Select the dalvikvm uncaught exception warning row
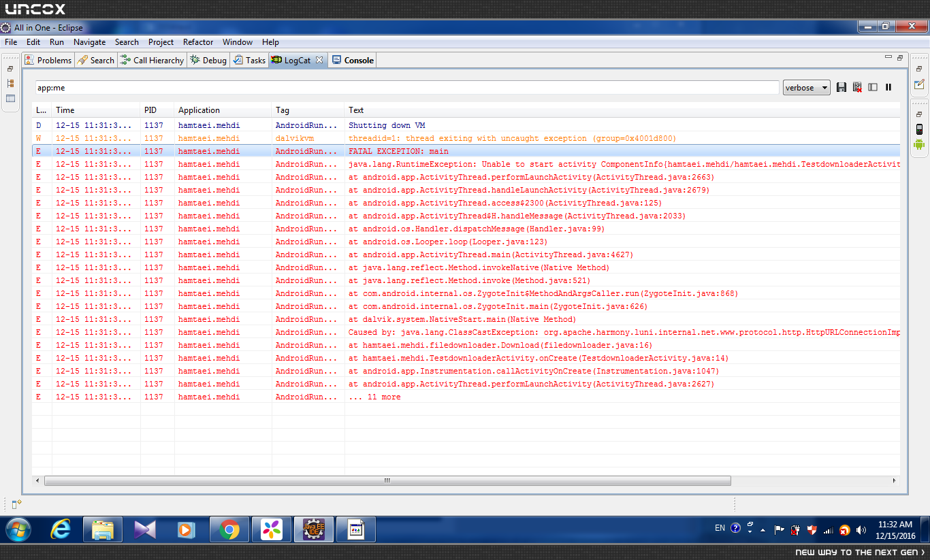Image resolution: width=930 pixels, height=560 pixels. (466, 138)
